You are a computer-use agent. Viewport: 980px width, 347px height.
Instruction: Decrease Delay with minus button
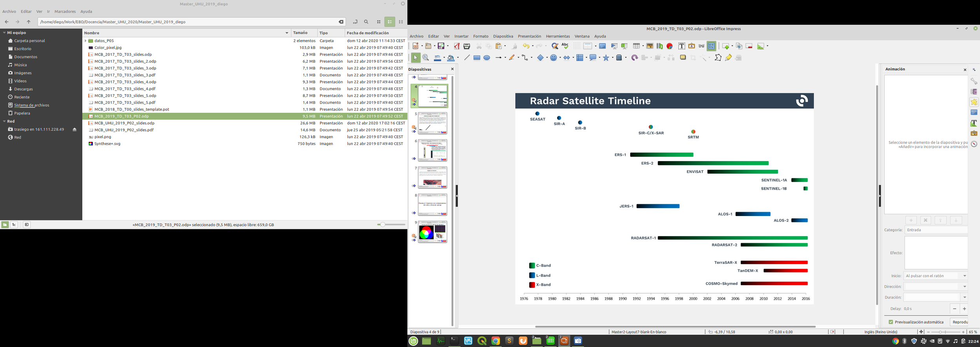click(955, 309)
